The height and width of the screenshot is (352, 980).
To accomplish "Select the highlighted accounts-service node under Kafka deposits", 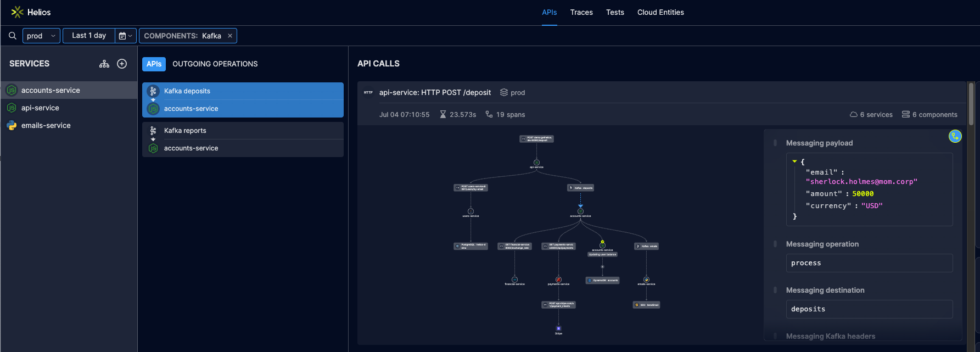I will [580, 211].
